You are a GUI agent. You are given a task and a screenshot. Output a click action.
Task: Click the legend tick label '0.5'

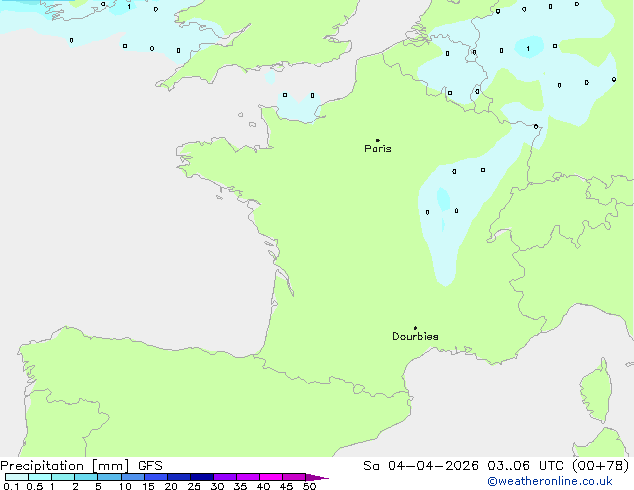(x=35, y=486)
